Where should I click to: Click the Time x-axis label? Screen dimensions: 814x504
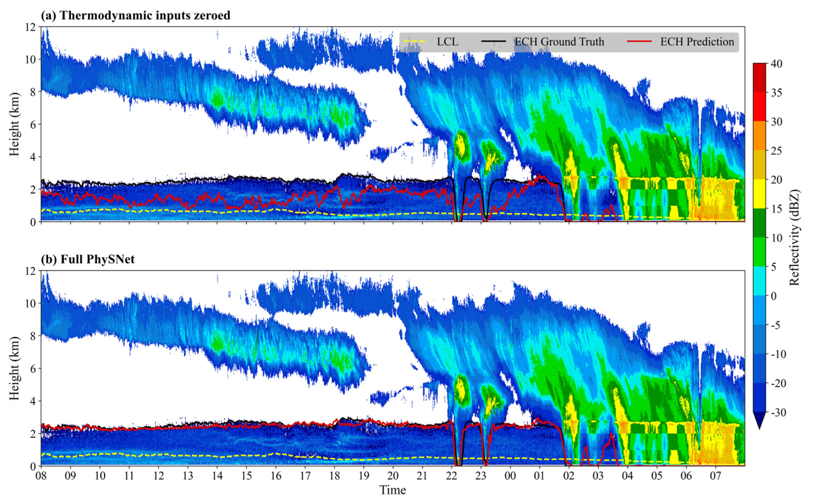tap(393, 490)
